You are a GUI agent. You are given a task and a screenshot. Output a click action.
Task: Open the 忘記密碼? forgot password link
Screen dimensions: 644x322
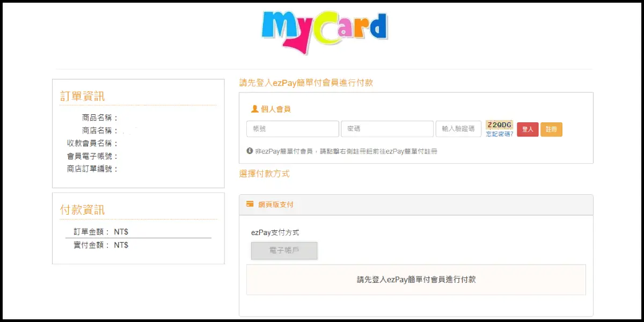click(x=500, y=134)
